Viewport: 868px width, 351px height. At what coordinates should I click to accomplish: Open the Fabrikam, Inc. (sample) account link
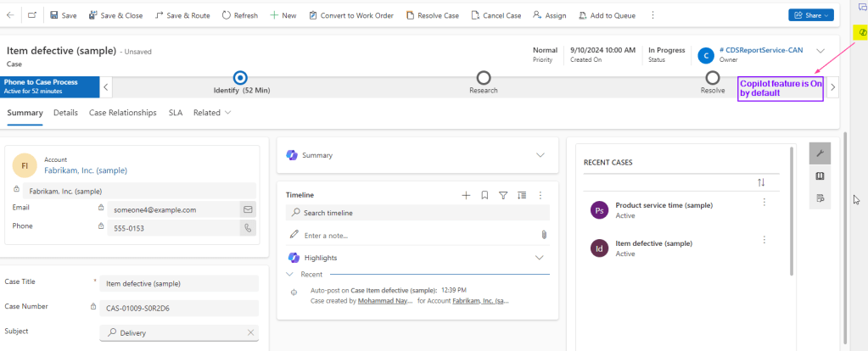click(85, 170)
